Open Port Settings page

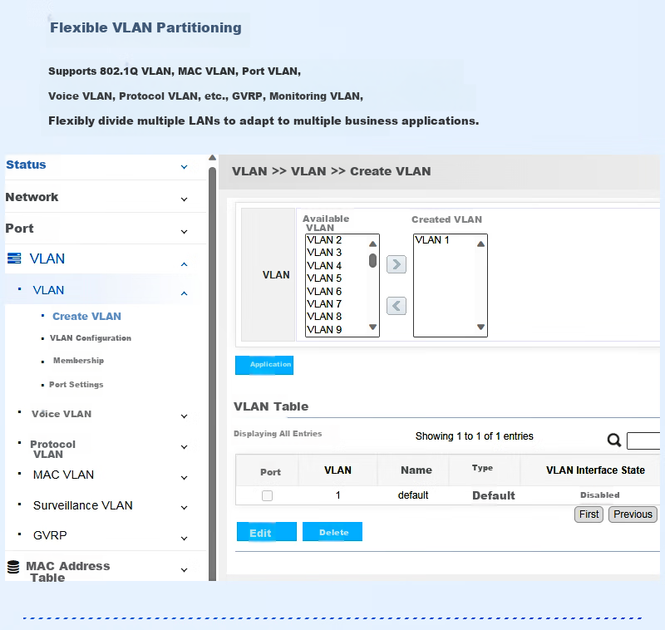click(76, 384)
